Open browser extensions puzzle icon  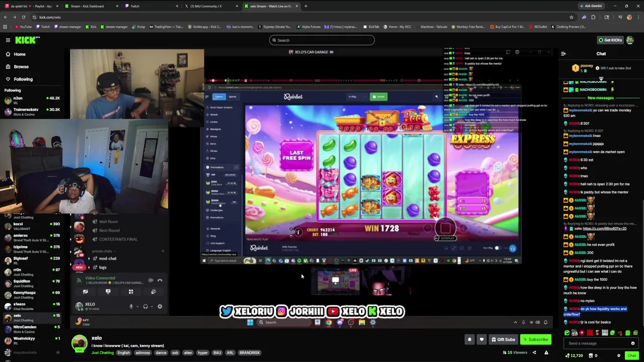pyautogui.click(x=593, y=17)
